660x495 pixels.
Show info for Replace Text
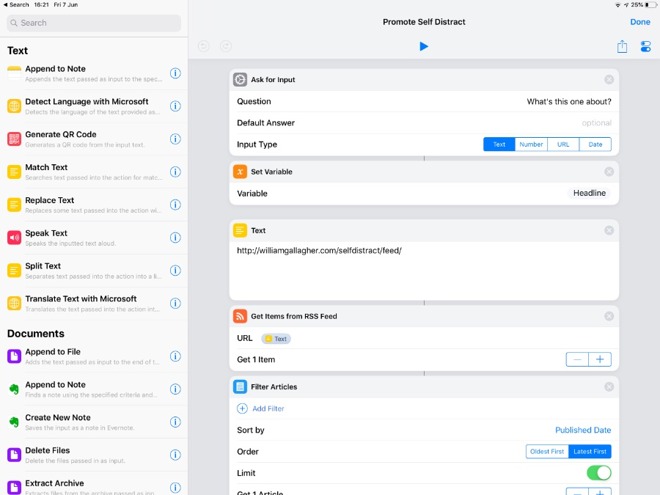[x=176, y=205]
